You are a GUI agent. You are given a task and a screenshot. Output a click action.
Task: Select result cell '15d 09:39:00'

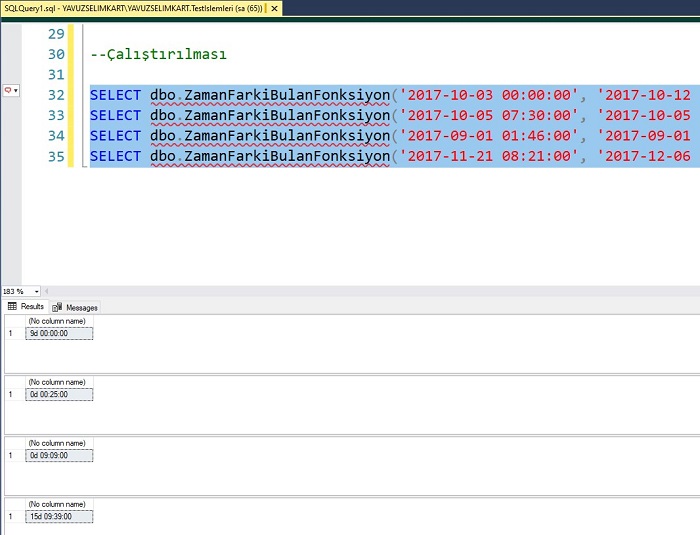59,517
